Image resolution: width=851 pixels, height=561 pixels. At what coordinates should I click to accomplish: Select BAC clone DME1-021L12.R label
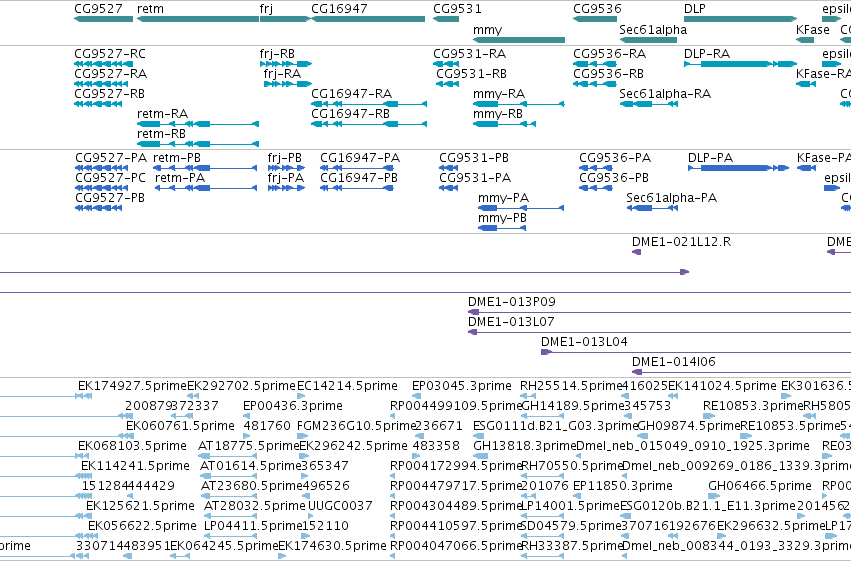pyautogui.click(x=681, y=242)
